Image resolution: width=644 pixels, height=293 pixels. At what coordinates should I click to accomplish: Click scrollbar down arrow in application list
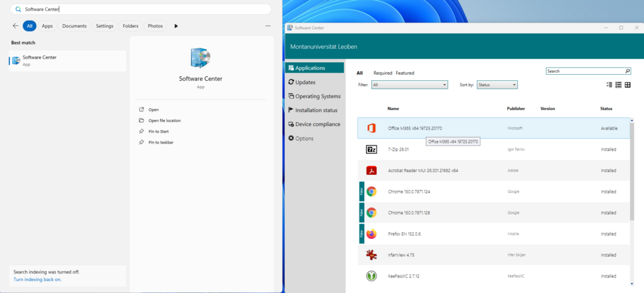coord(632,284)
